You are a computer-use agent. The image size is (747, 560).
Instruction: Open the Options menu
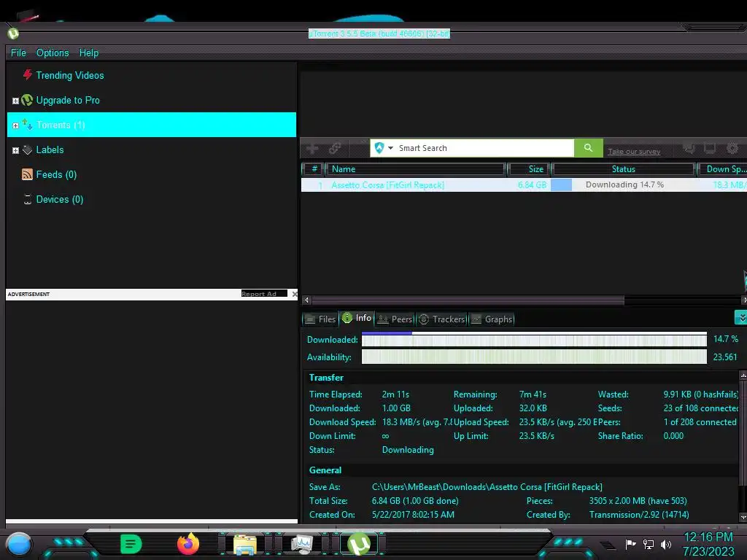(x=53, y=52)
